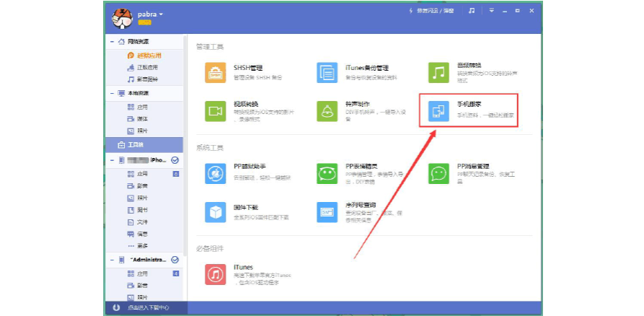The image size is (644, 316).
Task: Open the title bar dropdown menu arrow icon
Action: (x=492, y=11)
